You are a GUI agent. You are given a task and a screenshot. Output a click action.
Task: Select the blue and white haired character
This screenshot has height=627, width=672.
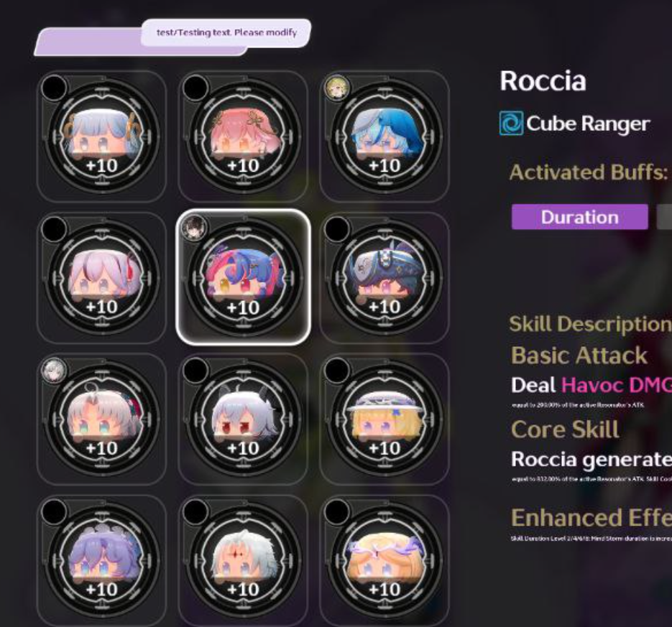tap(385, 136)
